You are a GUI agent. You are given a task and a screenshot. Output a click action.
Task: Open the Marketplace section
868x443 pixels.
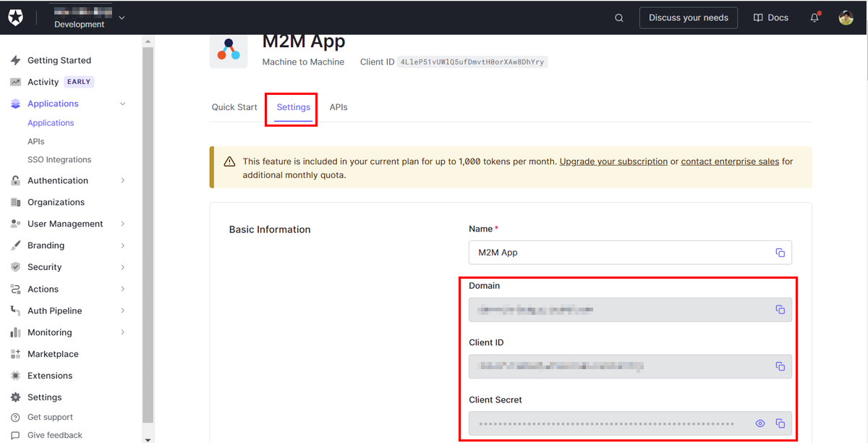(55, 354)
